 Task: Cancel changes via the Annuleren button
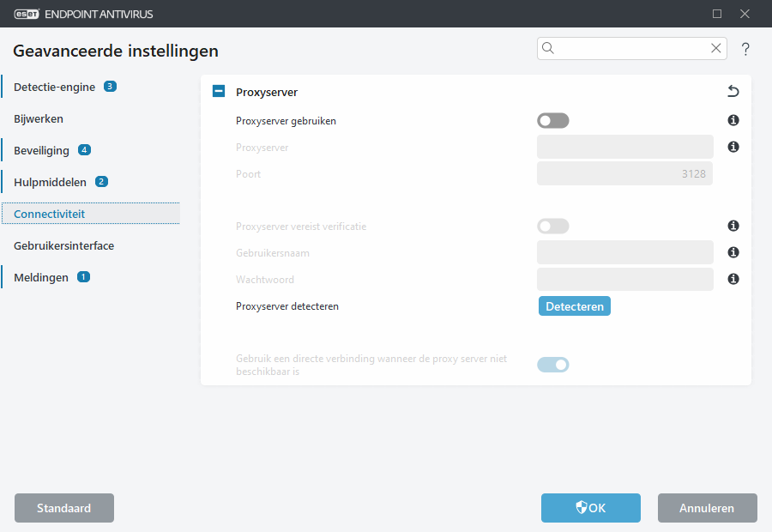tap(707, 508)
